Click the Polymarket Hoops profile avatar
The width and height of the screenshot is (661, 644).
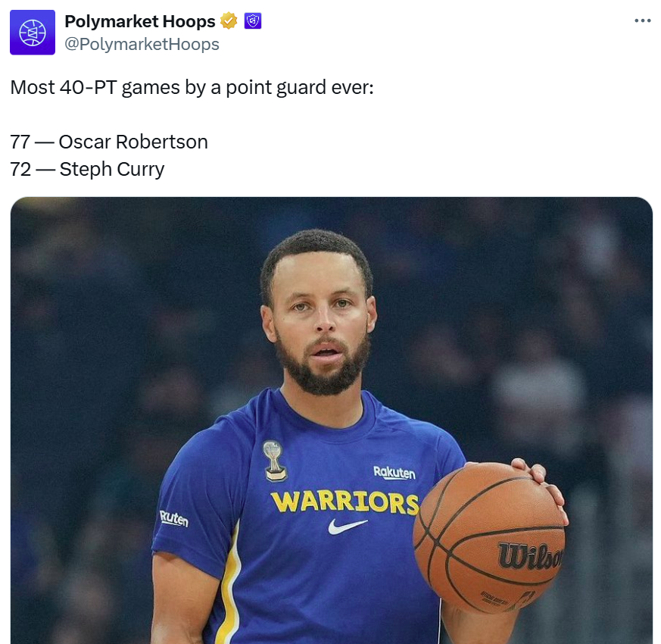click(33, 33)
